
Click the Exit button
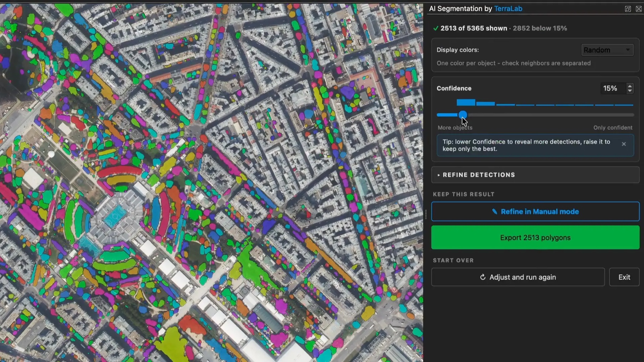point(624,277)
